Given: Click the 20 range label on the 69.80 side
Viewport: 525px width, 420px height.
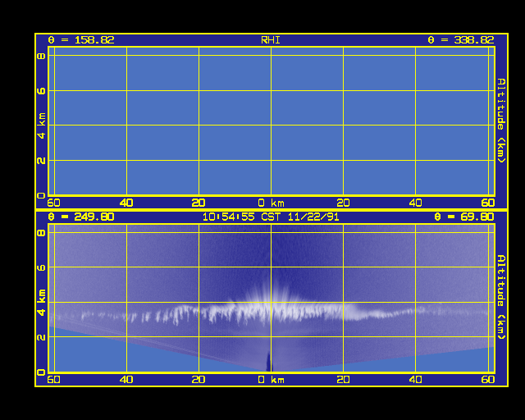Looking at the screenshot, I should 343,380.
